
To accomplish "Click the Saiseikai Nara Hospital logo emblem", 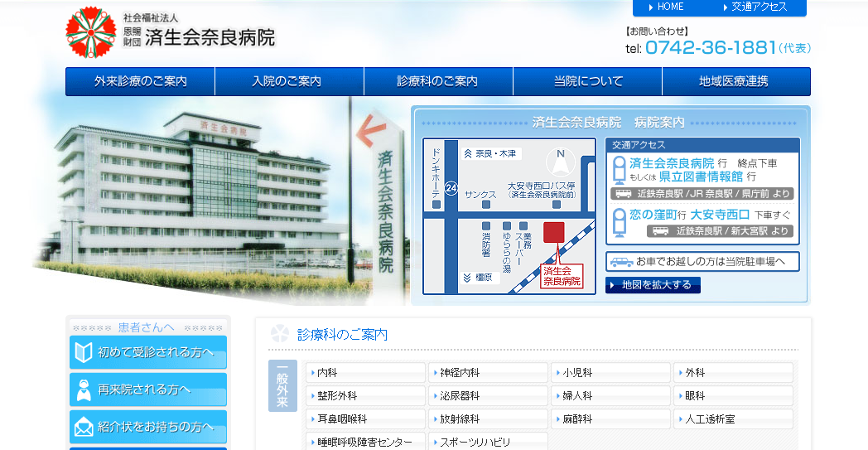I will coord(91,32).
